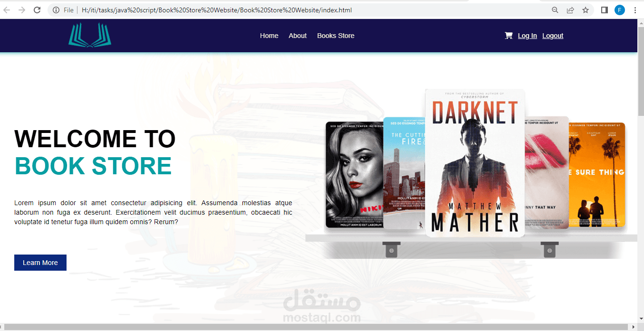Viewport: 644px width, 331px height.
Task: Click the vertical scrollbar thumb
Action: (640, 72)
